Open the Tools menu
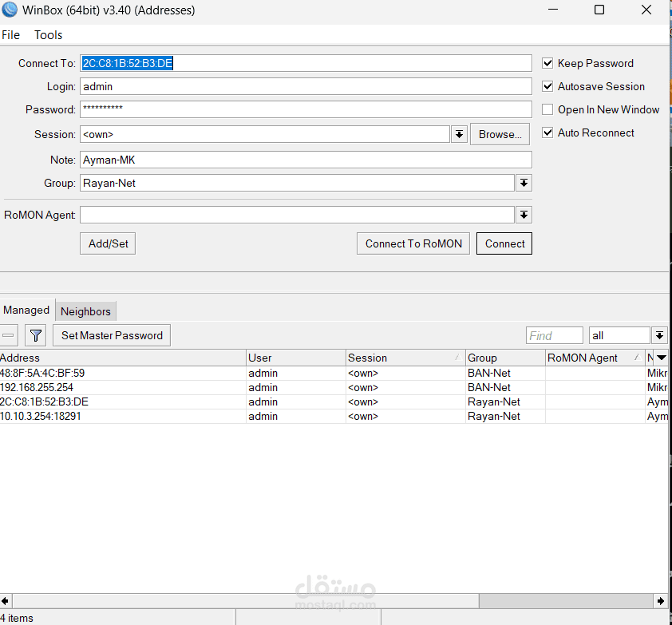This screenshot has width=672, height=625. point(49,35)
